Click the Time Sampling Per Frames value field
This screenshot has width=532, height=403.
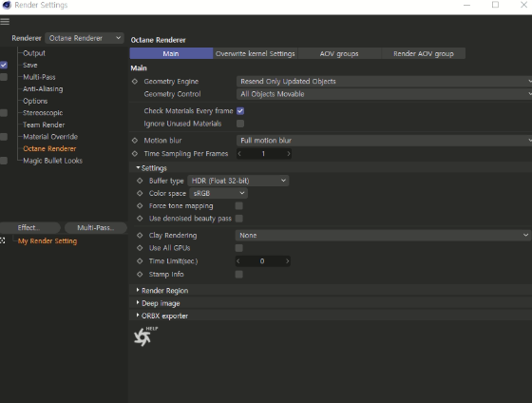coord(264,154)
